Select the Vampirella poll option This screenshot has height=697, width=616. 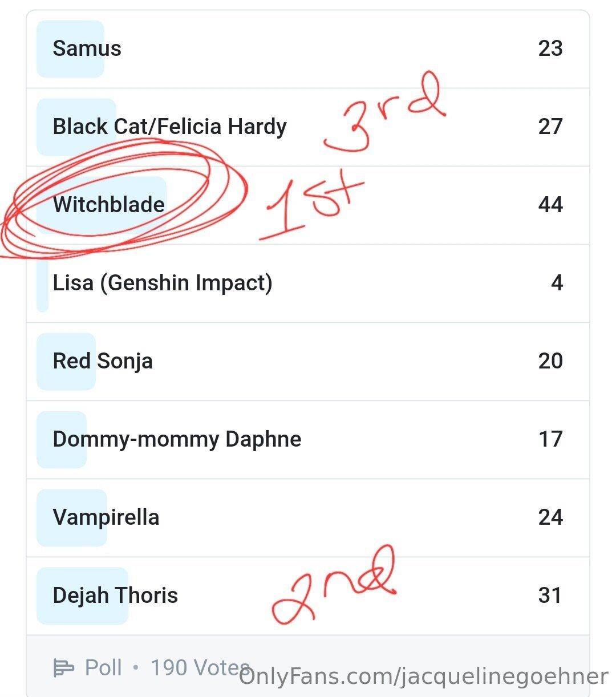106,517
